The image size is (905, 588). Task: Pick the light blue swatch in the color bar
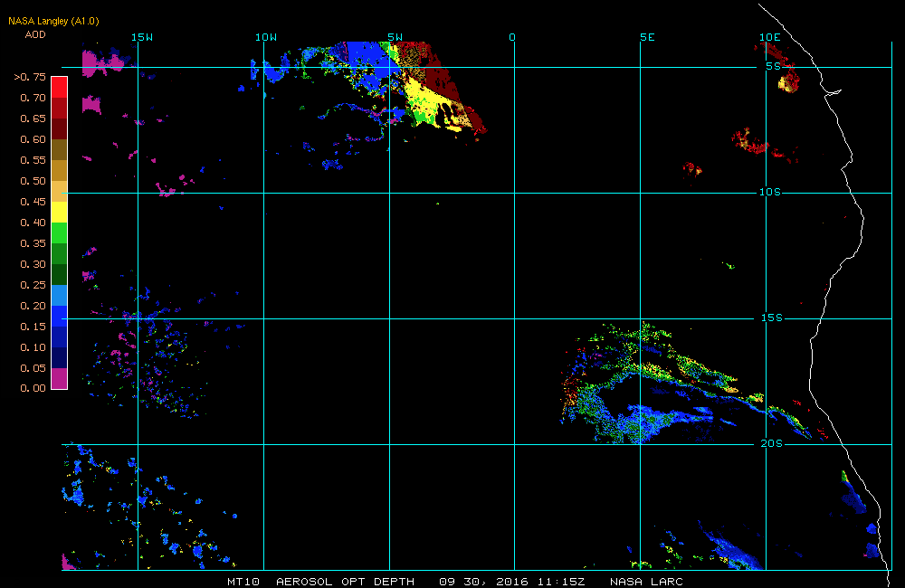60,295
